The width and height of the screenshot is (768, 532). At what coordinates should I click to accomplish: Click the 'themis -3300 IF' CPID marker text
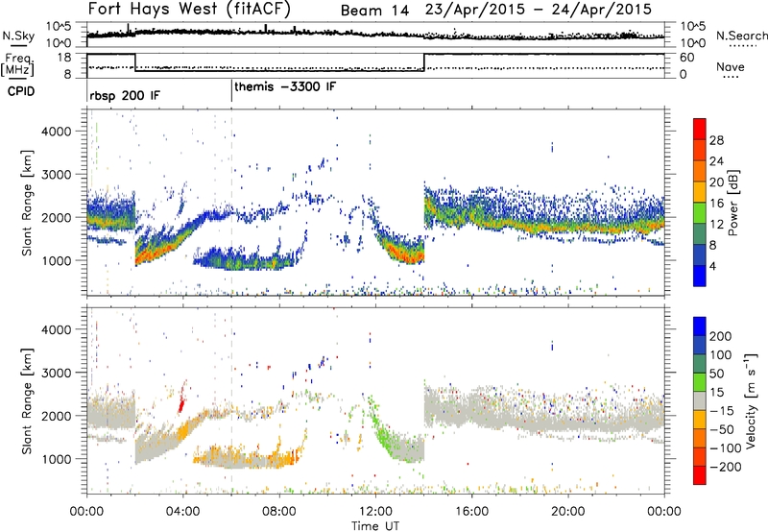[x=285, y=86]
